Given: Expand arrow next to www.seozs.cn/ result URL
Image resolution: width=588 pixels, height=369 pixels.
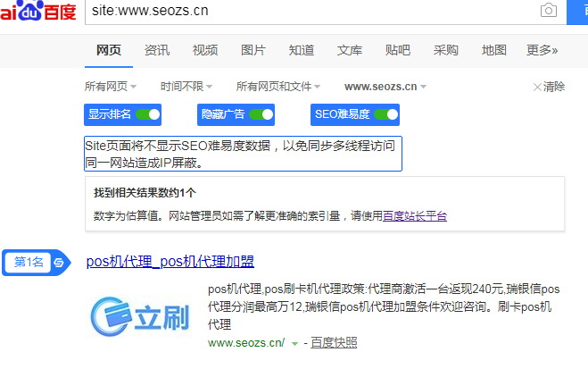Looking at the screenshot, I should point(294,343).
